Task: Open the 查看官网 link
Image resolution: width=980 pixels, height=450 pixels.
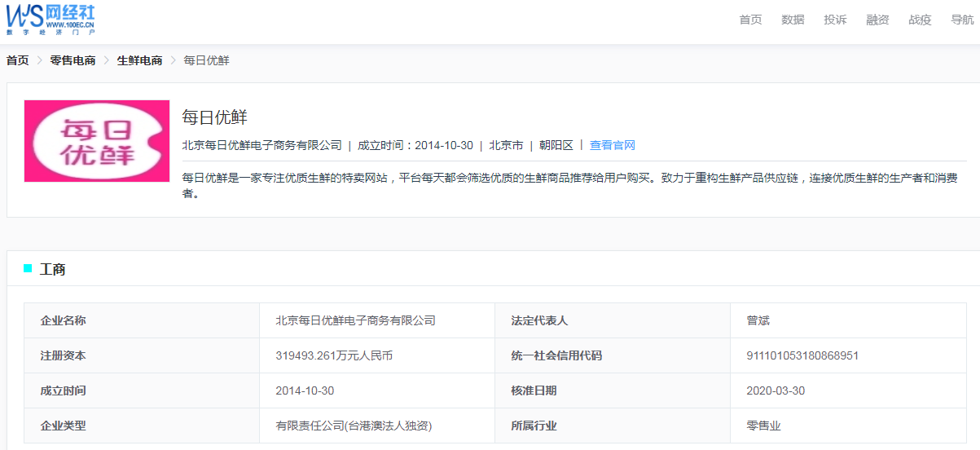Action: pos(612,145)
